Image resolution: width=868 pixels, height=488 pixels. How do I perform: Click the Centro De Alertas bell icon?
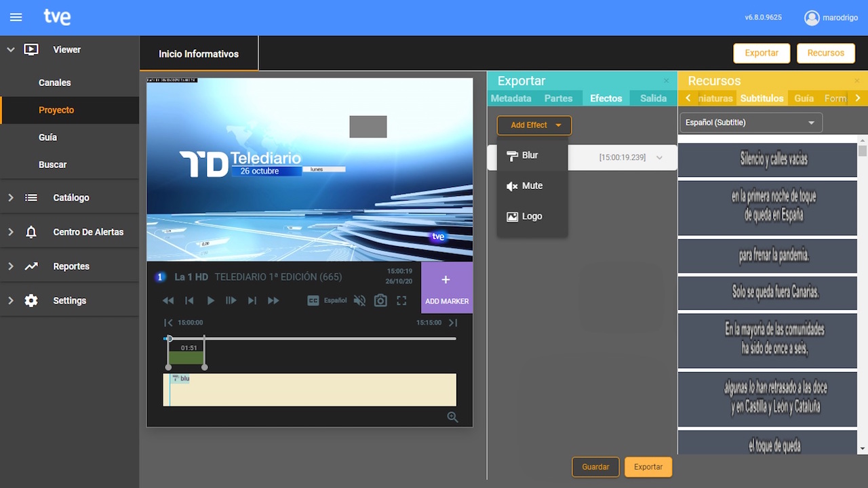tap(31, 232)
